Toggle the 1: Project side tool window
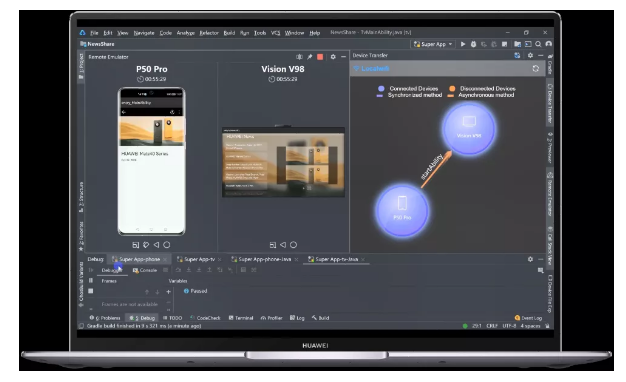Image resolution: width=626 pixels, height=382 pixels. [x=81, y=66]
